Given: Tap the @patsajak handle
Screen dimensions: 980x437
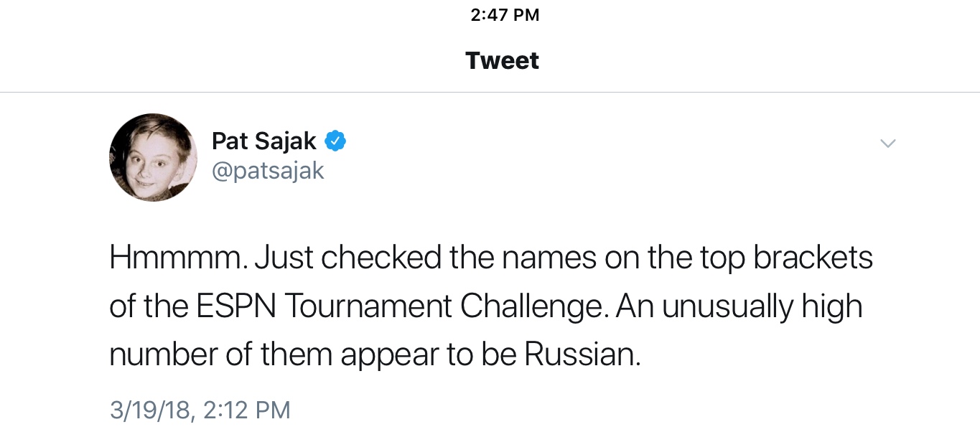Looking at the screenshot, I should (268, 171).
